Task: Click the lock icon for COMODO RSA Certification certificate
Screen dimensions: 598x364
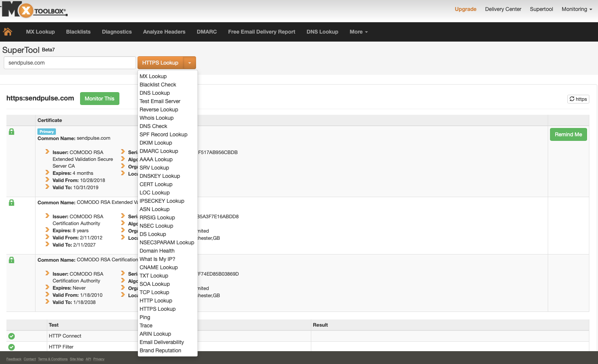Action: tap(12, 260)
